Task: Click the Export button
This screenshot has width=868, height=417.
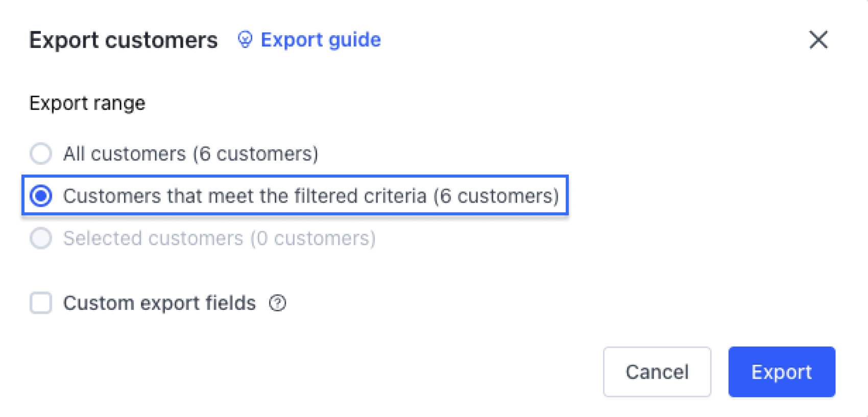Action: [x=781, y=372]
